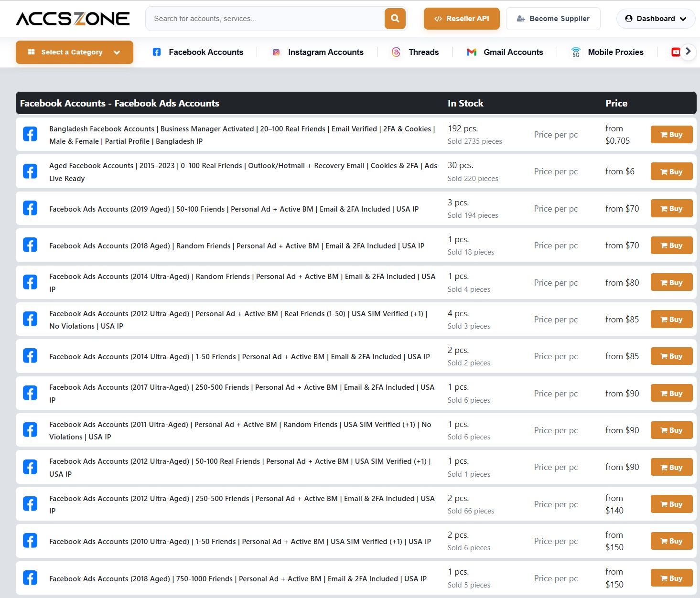The width and height of the screenshot is (700, 598).
Task: Click the Instagram icon in category bar
Action: click(x=276, y=52)
